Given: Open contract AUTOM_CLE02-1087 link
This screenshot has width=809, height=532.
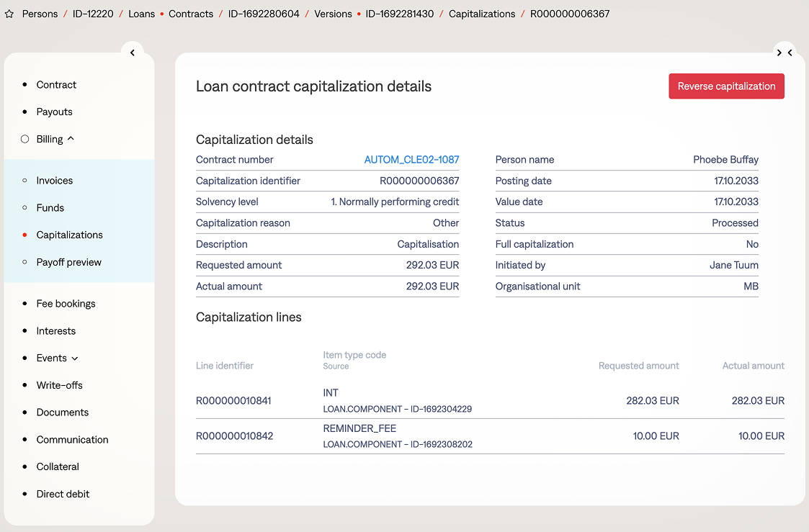Looking at the screenshot, I should (411, 160).
